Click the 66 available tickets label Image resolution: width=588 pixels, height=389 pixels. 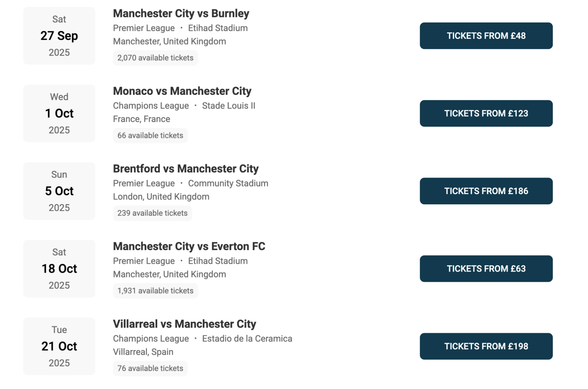[150, 135]
